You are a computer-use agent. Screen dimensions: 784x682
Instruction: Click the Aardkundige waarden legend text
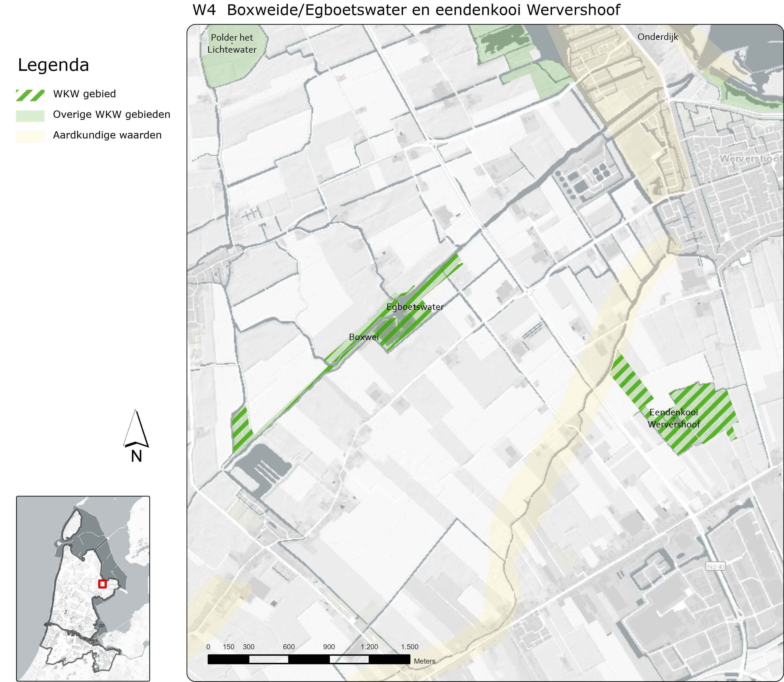tap(107, 135)
